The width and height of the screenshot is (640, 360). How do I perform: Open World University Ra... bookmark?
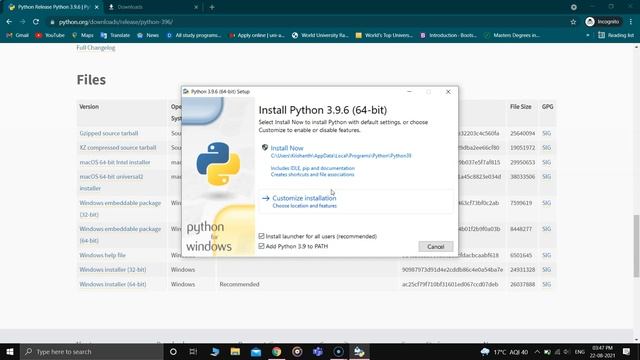point(320,36)
